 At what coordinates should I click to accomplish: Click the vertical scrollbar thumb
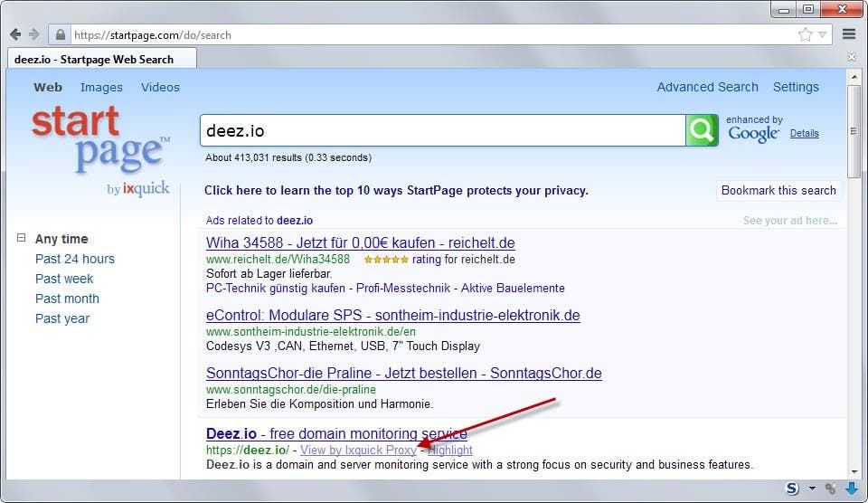[x=854, y=131]
